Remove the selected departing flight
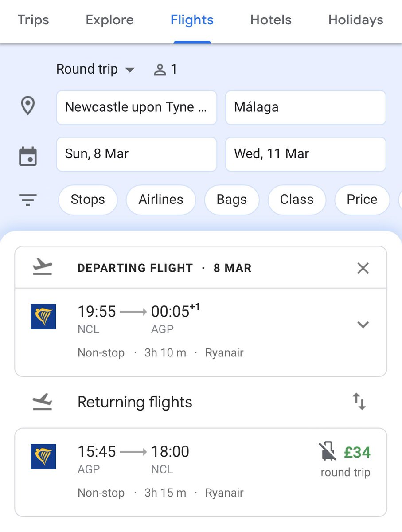This screenshot has width=402, height=532. tap(363, 268)
